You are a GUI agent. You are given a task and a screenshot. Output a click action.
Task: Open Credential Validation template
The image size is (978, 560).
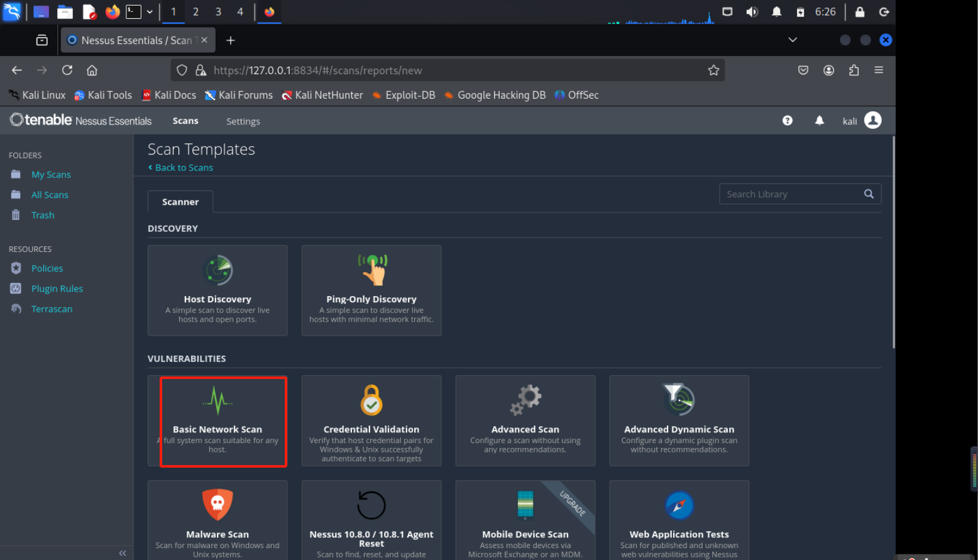point(371,420)
